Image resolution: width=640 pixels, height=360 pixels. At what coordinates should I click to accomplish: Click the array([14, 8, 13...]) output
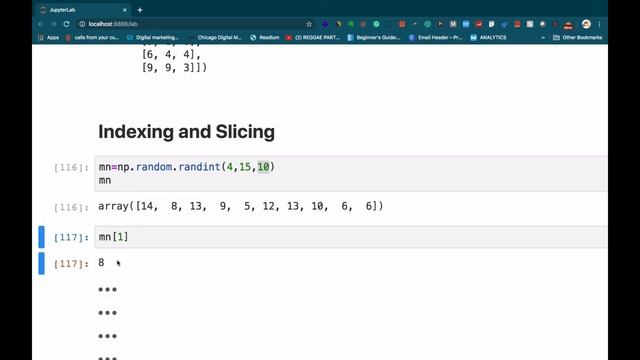241,206
